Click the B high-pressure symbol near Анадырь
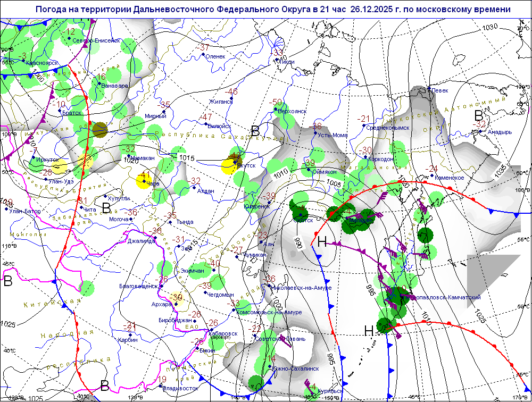The height and width of the screenshot is (402, 532). (479, 114)
